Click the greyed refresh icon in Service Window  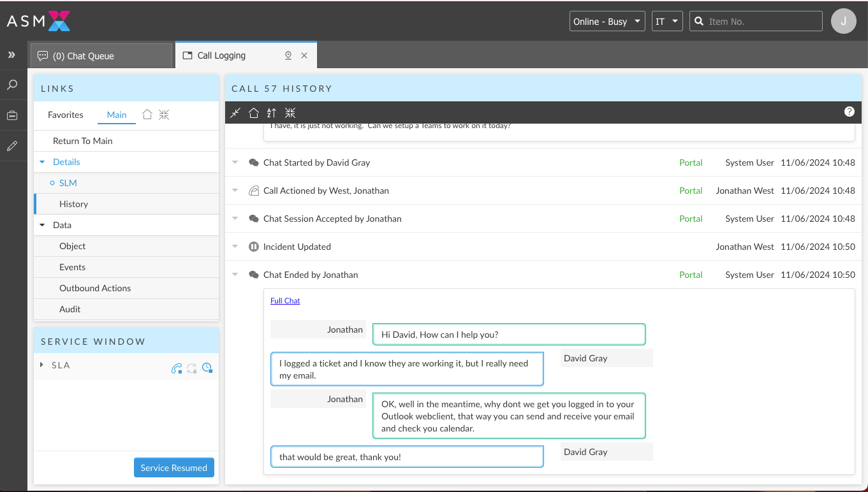click(x=191, y=368)
